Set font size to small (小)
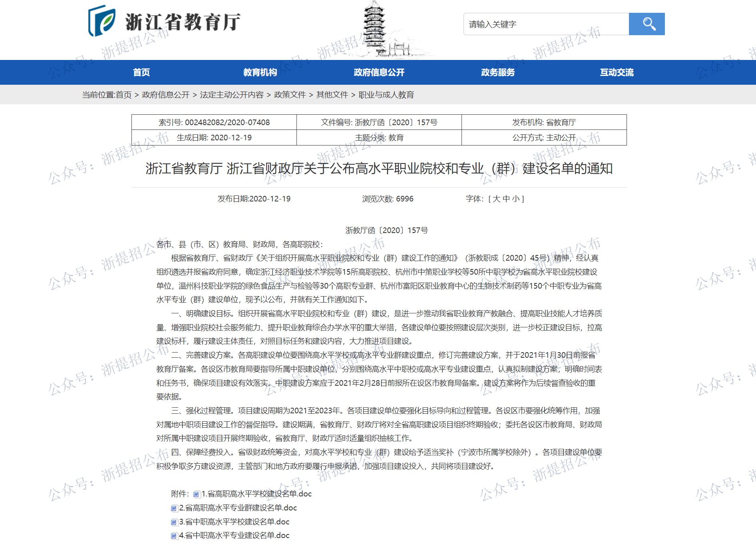 click(x=516, y=199)
